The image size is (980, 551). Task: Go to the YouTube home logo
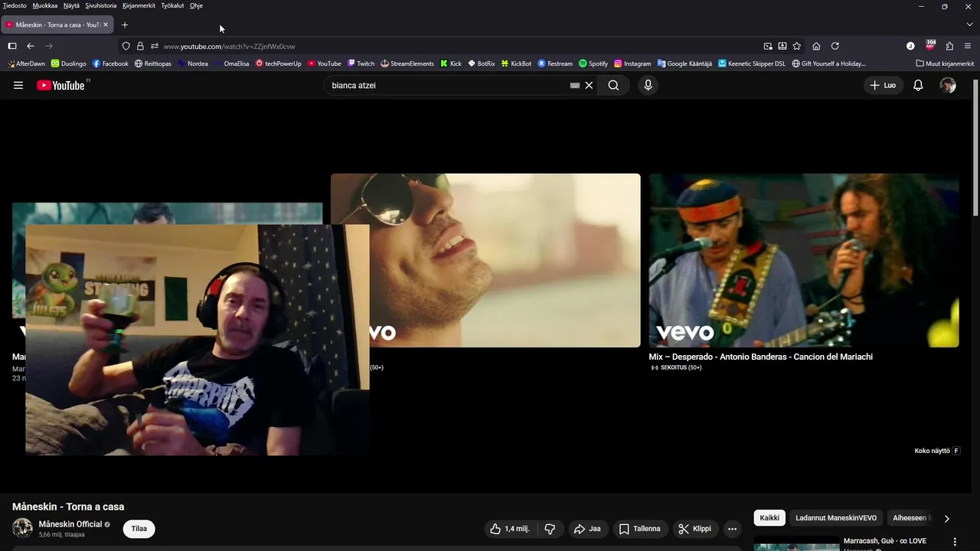pos(60,86)
